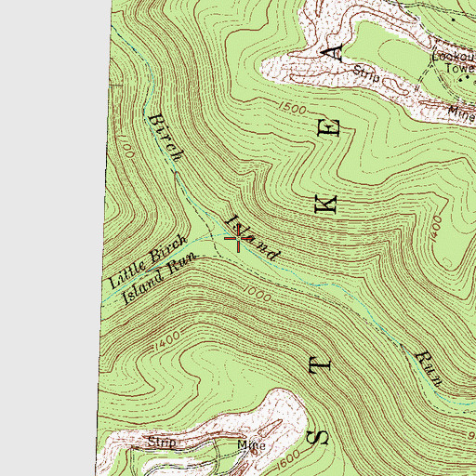Click the standalone "Run" label on downstream creek
Viewport: 476px width, 476px height.
[428, 368]
